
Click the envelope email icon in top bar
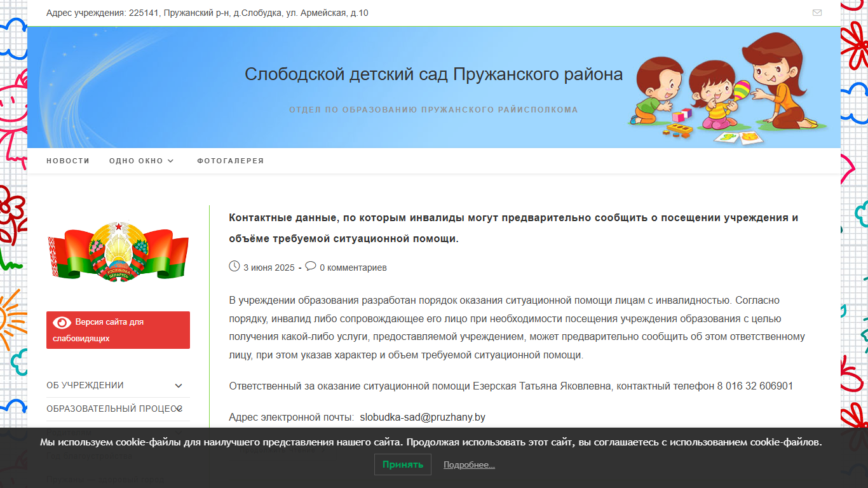817,13
